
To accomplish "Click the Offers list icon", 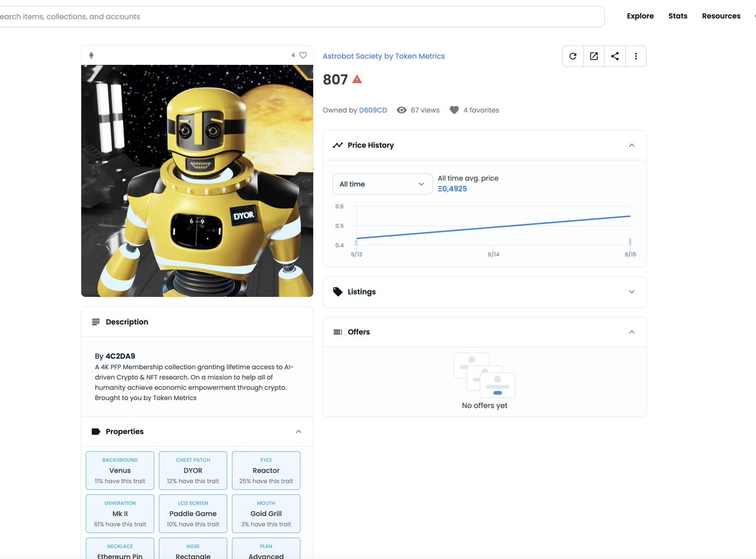I will 338,332.
